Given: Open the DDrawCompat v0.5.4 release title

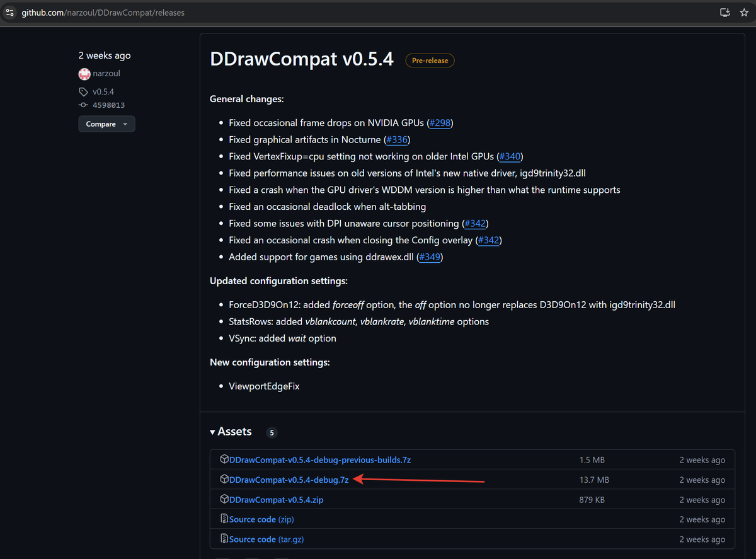Looking at the screenshot, I should click(302, 59).
